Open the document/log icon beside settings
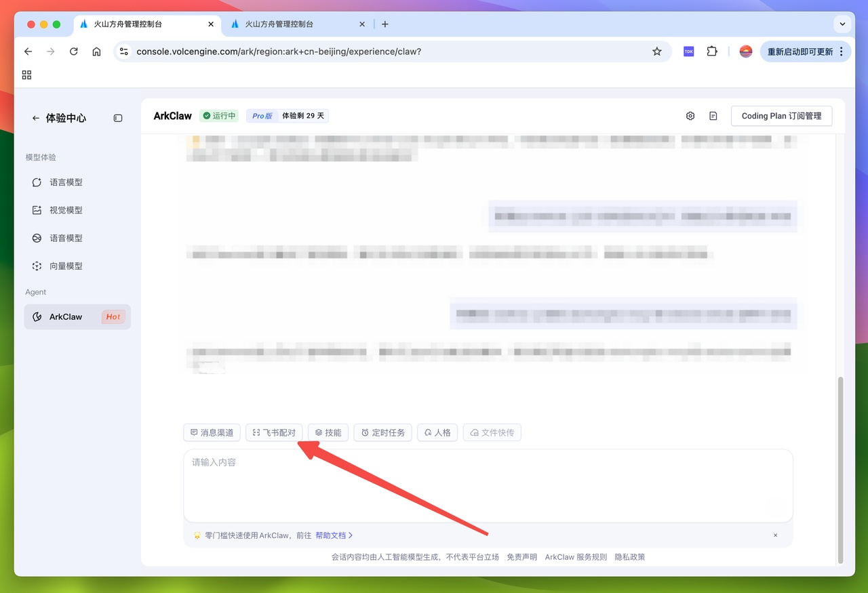868x593 pixels. point(713,116)
